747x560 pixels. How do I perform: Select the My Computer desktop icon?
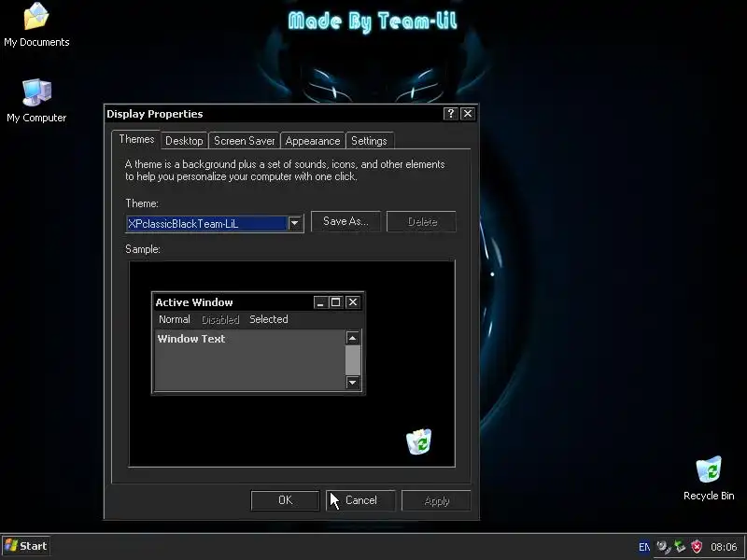click(x=36, y=101)
